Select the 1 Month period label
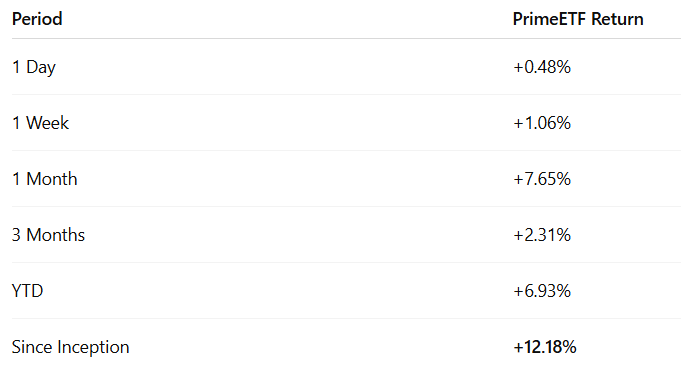Viewport: 681px width, 371px height. [45, 179]
